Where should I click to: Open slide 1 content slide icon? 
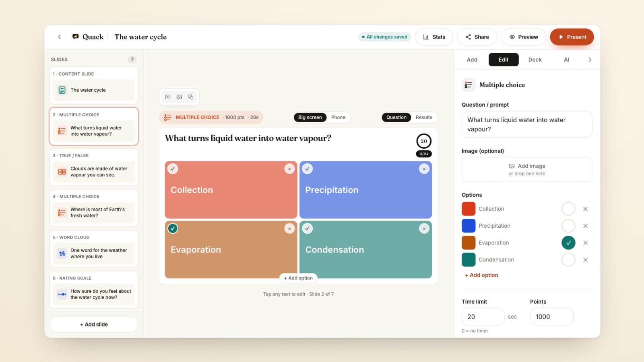pyautogui.click(x=62, y=90)
